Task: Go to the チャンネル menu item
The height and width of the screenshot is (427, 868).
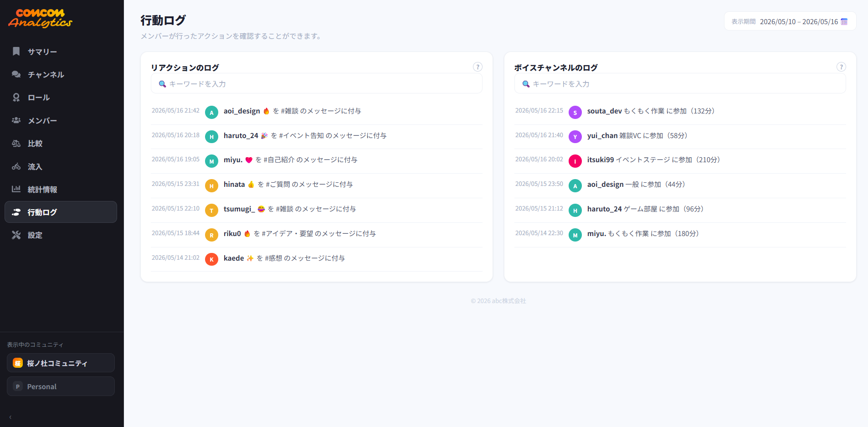Action: click(x=61, y=74)
